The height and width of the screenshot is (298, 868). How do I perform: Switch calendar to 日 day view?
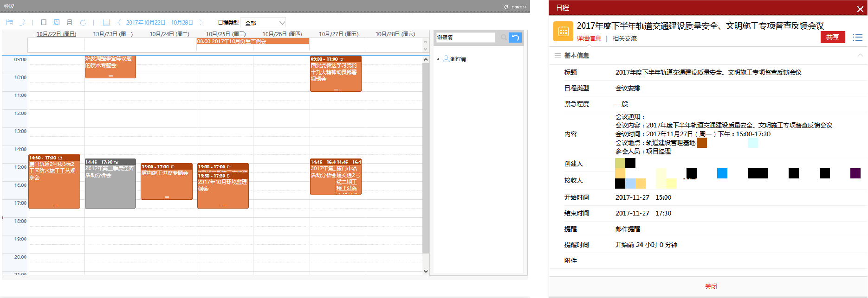tap(44, 23)
